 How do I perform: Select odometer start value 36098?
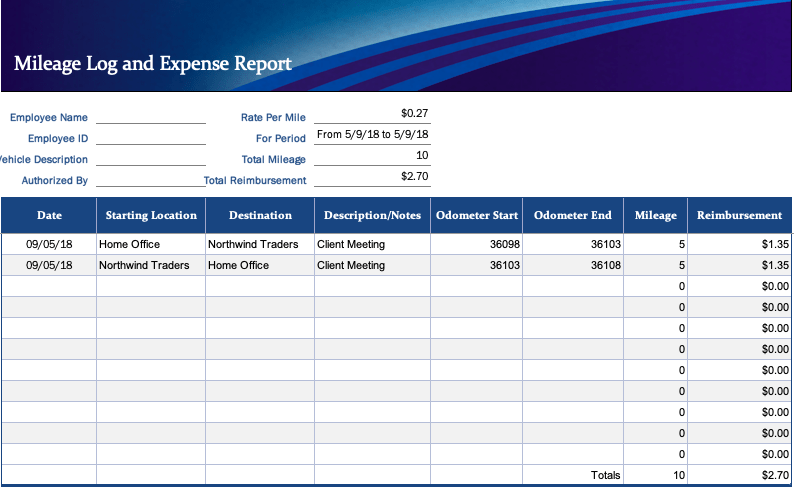click(x=477, y=244)
